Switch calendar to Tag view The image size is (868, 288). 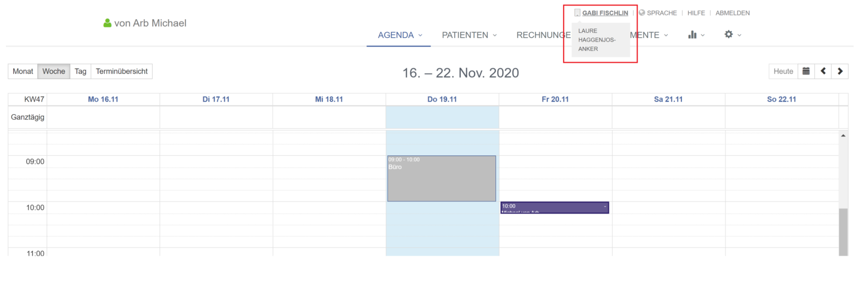(x=81, y=71)
